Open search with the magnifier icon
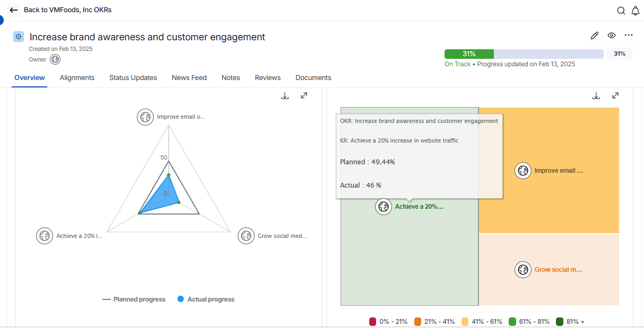This screenshot has width=644, height=328. click(621, 11)
